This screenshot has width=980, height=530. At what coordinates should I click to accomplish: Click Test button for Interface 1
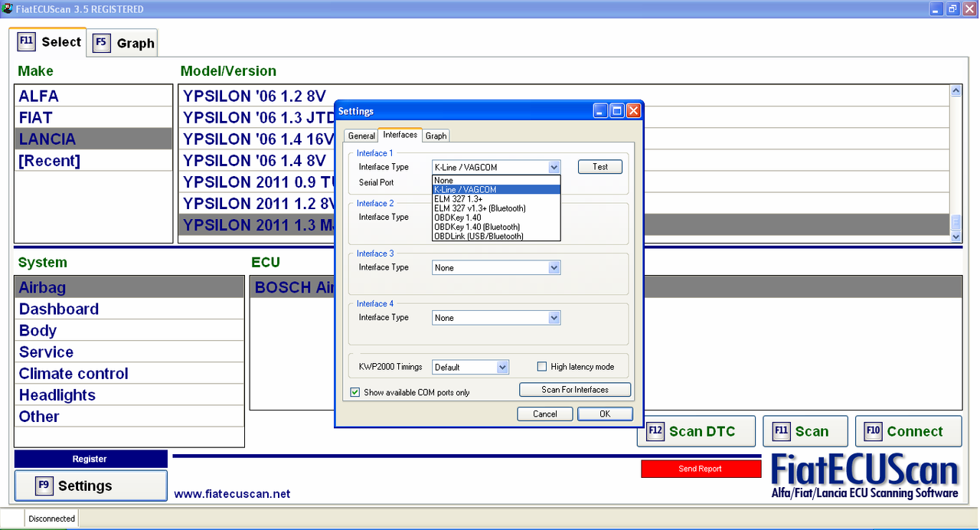pos(600,166)
